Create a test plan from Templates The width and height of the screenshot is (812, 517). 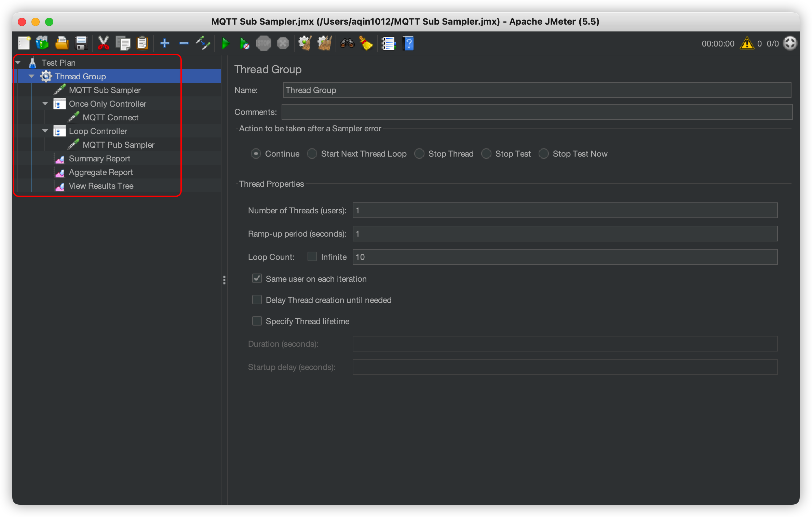pos(42,43)
